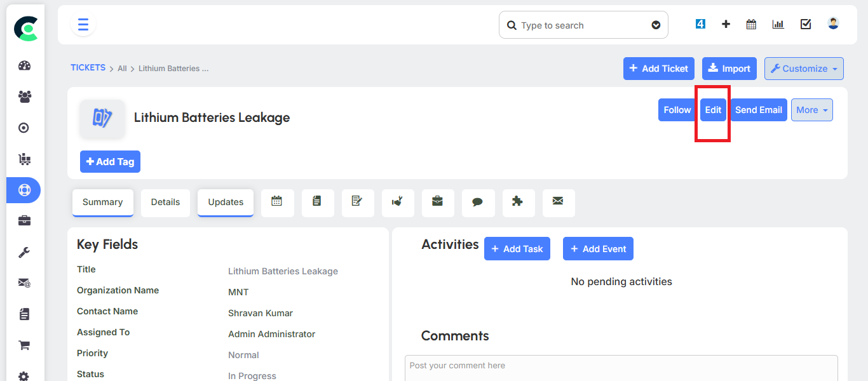Expand the search box dropdown arrow
This screenshot has height=381, width=868.
click(656, 25)
